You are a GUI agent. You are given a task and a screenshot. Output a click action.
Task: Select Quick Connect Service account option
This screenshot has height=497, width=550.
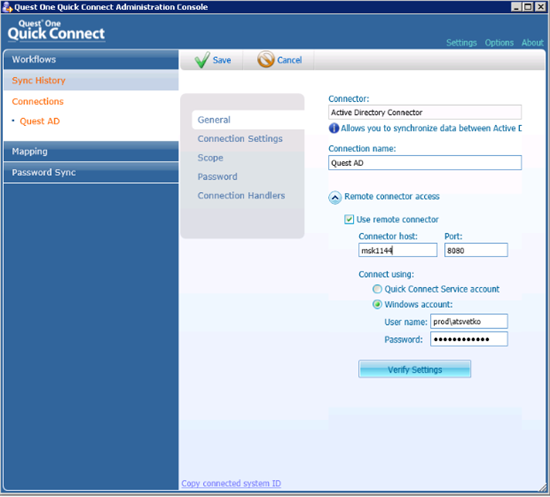coord(377,289)
